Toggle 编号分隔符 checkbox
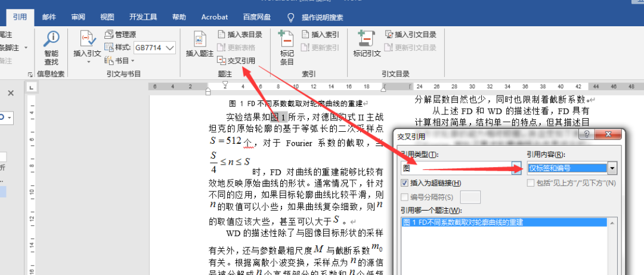The height and width of the screenshot is (275, 644). [404, 197]
